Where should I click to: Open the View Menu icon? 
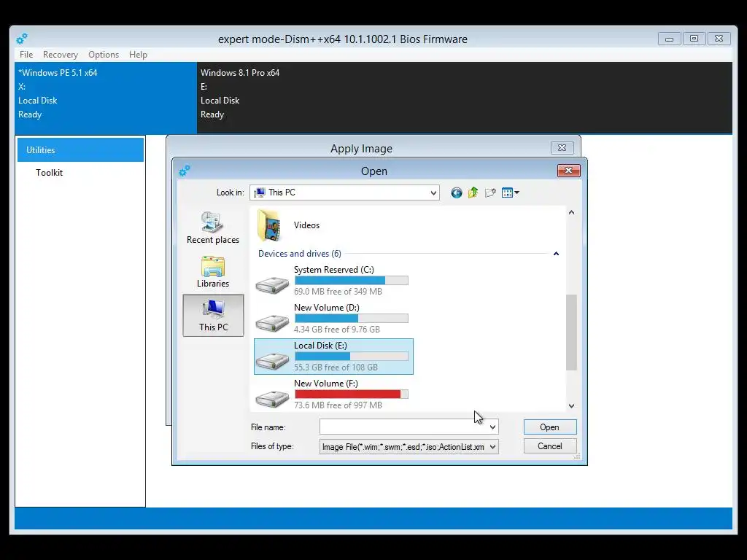coord(508,192)
